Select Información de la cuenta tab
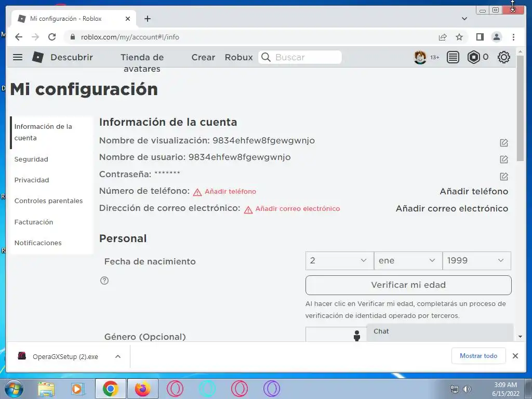 [51, 132]
